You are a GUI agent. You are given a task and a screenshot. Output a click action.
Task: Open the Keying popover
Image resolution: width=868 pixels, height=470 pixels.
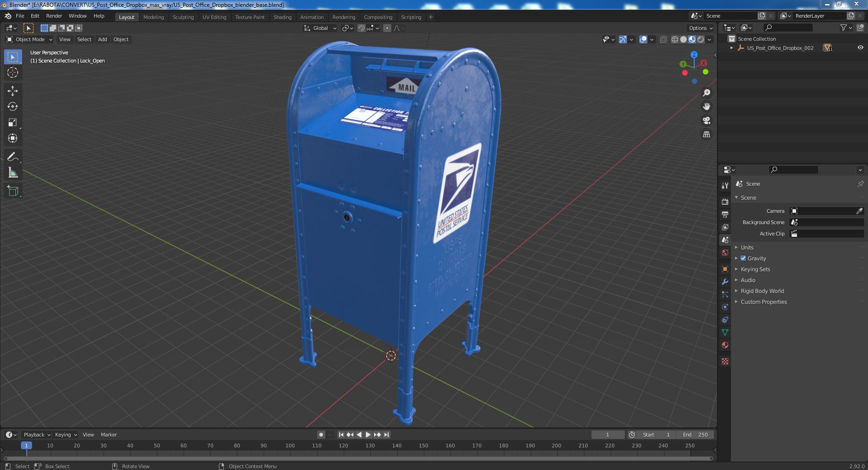tap(66, 435)
